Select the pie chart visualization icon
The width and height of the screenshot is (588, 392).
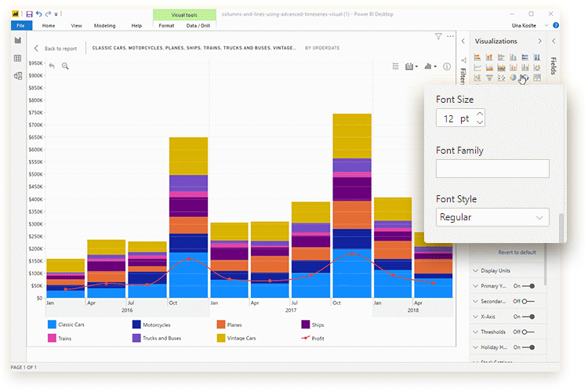[x=513, y=78]
